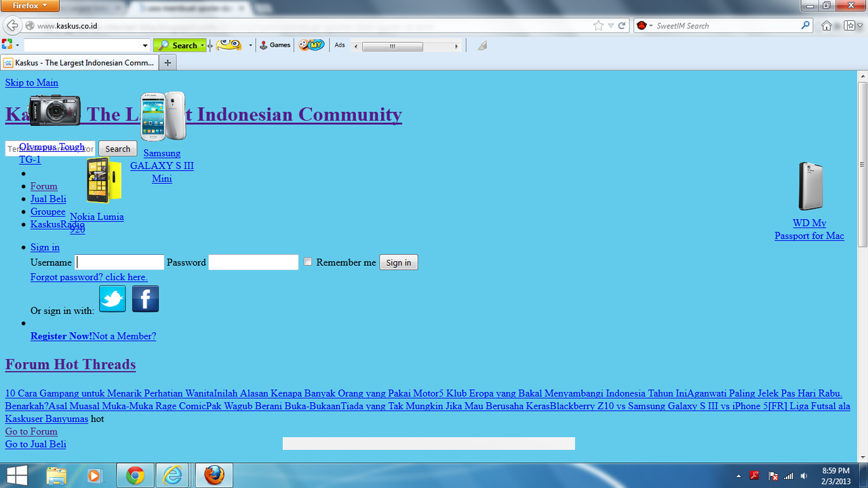Sign in with the Facebook icon
868x488 pixels.
coord(145,299)
